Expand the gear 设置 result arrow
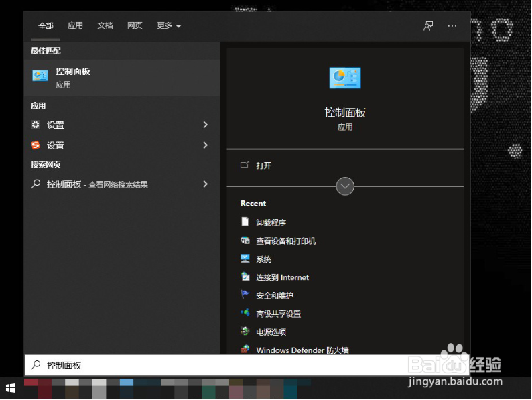The image size is (532, 400). [205, 125]
